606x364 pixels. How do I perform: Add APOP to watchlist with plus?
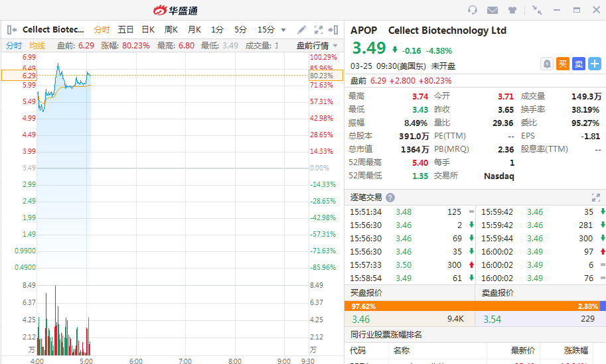click(x=595, y=64)
